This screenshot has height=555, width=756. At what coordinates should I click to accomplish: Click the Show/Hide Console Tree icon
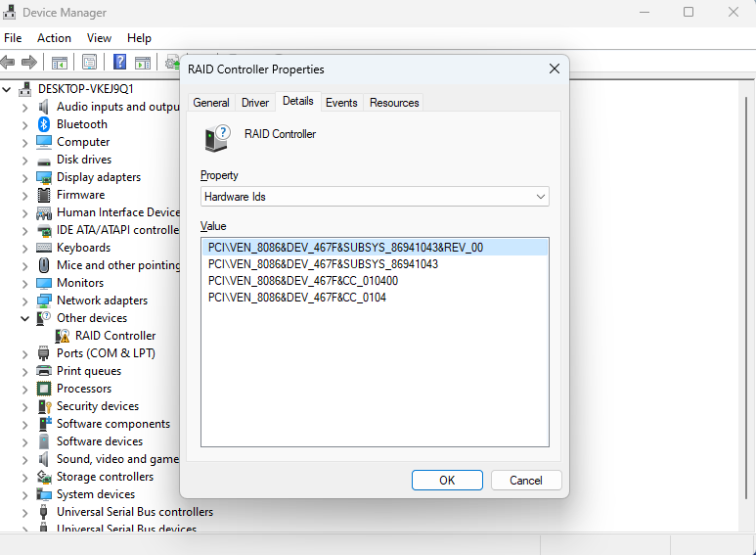tap(60, 62)
